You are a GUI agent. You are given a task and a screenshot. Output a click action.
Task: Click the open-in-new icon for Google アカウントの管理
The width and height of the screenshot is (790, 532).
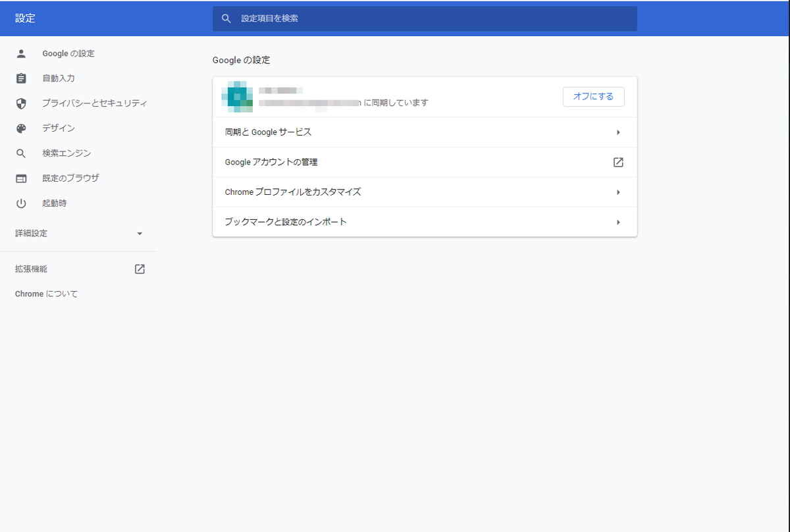618,162
